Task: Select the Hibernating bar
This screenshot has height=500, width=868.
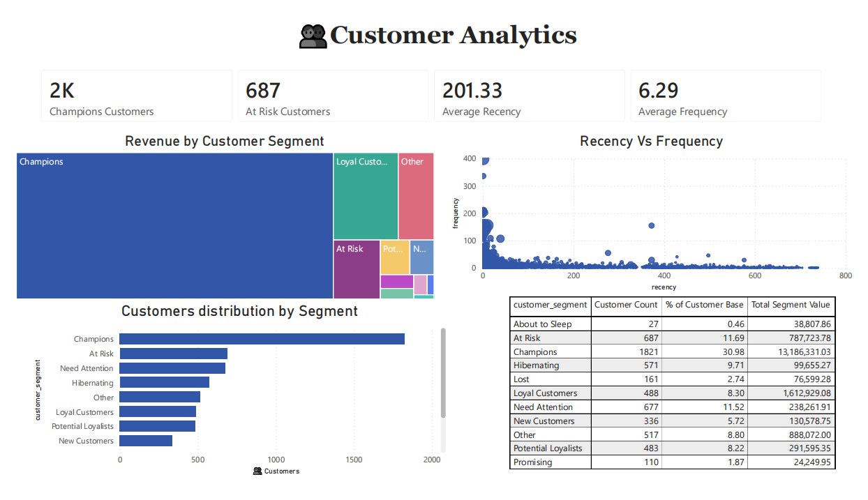Action: 164,382
